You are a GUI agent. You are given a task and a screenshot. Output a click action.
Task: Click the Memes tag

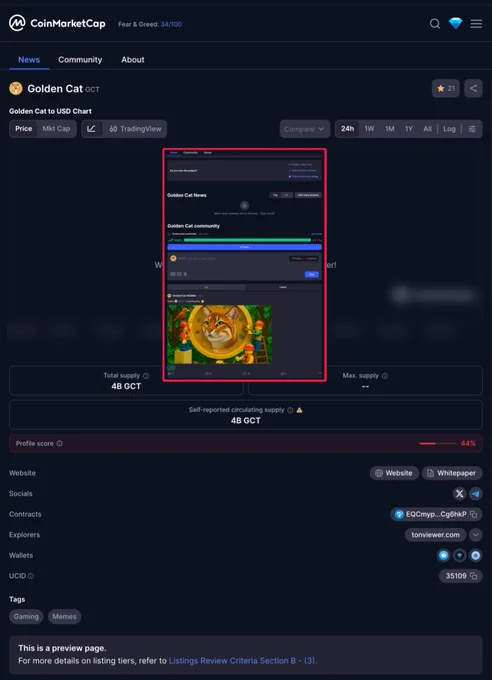coord(64,617)
